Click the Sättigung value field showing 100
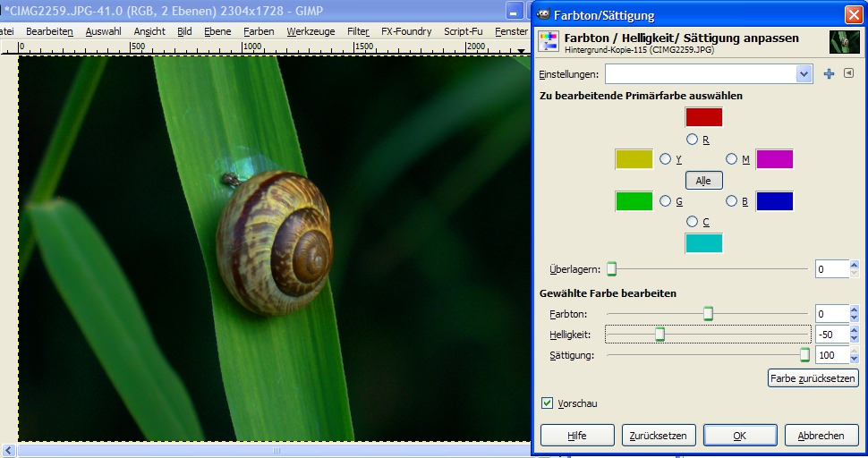This screenshot has height=458, width=868. (832, 355)
